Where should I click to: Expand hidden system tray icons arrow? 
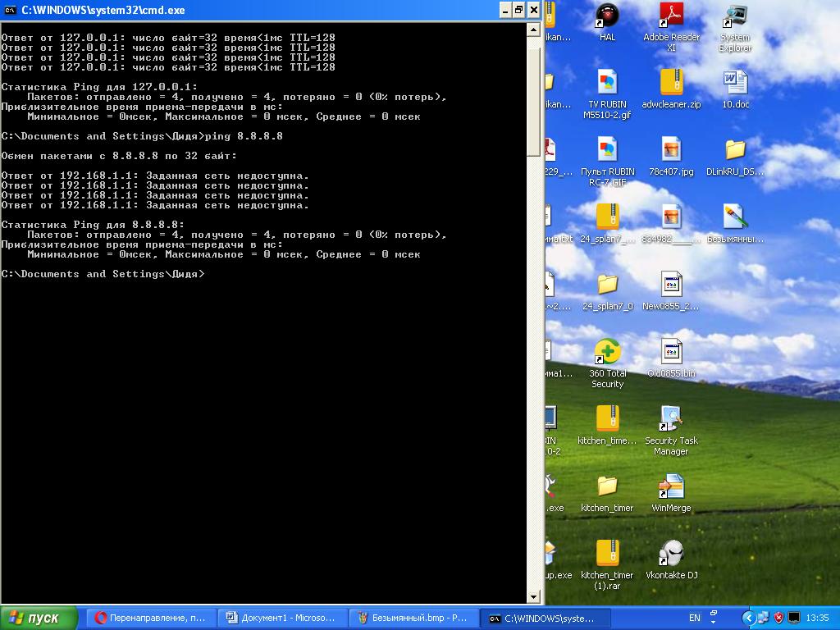tap(747, 618)
